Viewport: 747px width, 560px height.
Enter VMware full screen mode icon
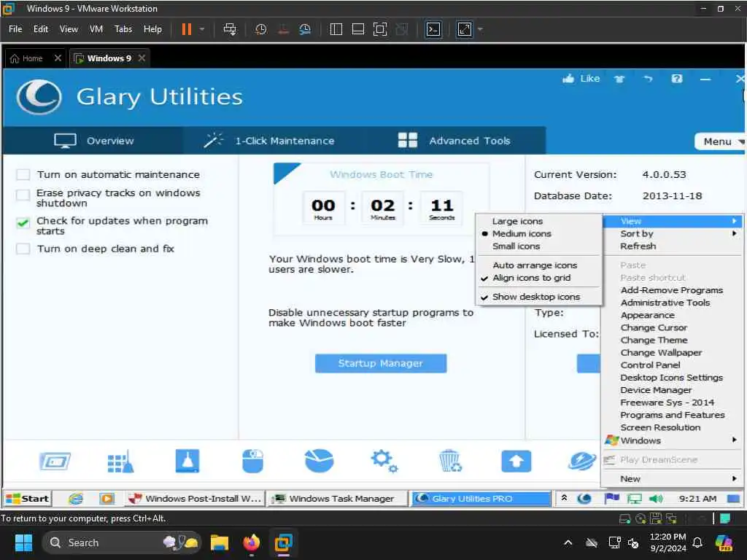(379, 29)
